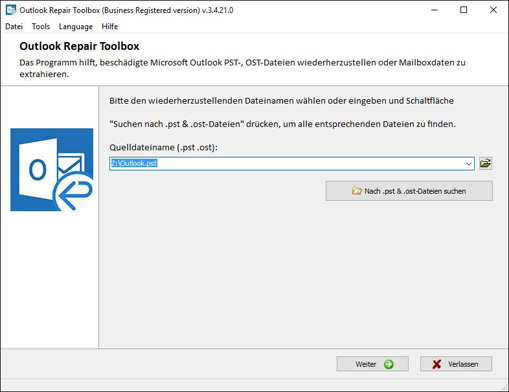Click the "Quelldateiname (.pst .ost):" label
The width and height of the screenshot is (509, 392).
163,147
